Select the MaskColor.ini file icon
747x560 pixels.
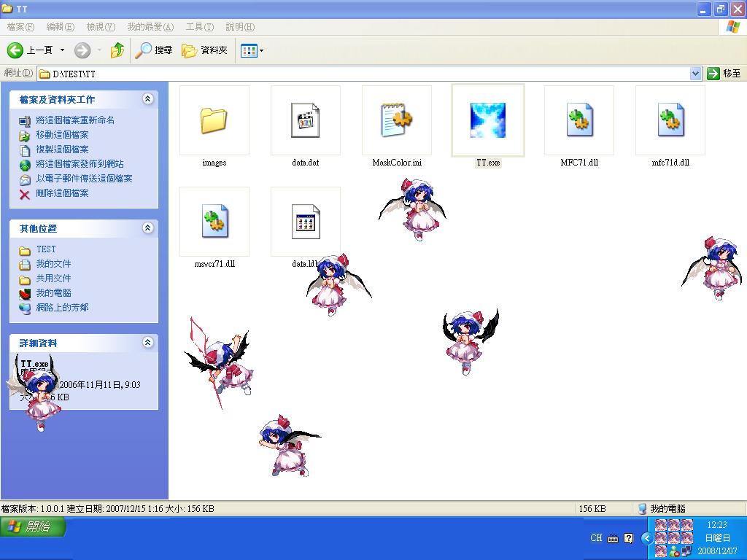396,121
